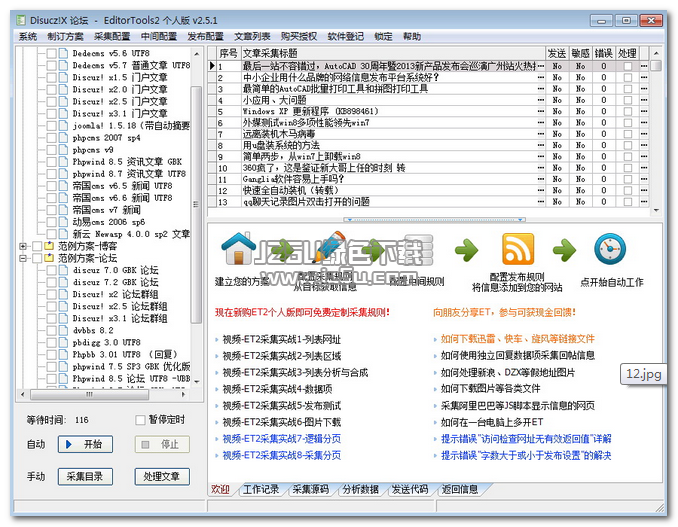Tick the 范例方案-论坛 folder checkbox
Screen dimensions: 678x527
coord(37,258)
